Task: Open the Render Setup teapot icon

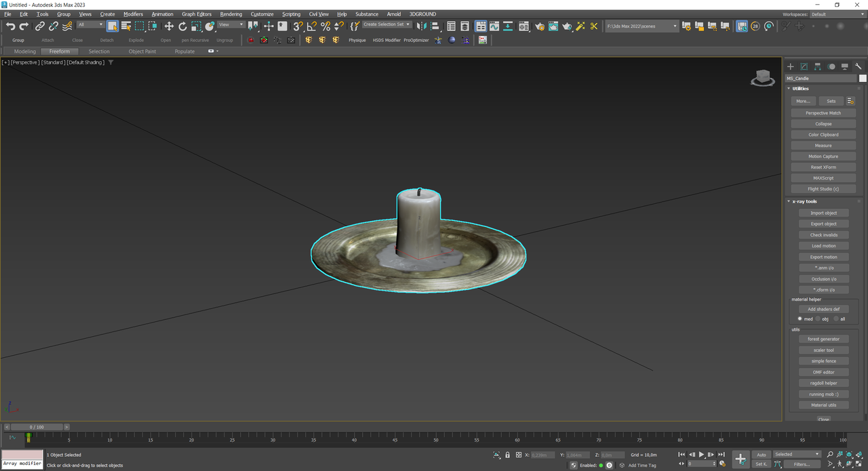Action: (x=539, y=26)
